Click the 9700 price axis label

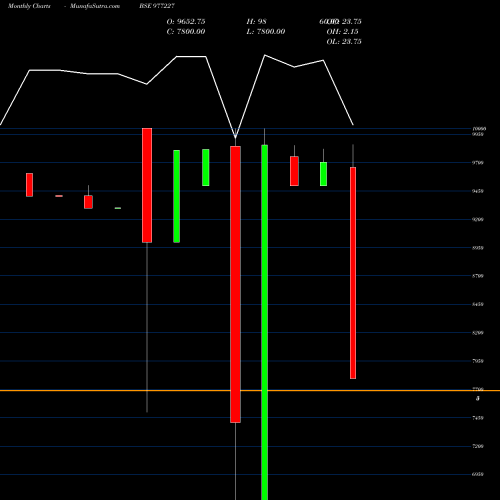click(x=478, y=163)
